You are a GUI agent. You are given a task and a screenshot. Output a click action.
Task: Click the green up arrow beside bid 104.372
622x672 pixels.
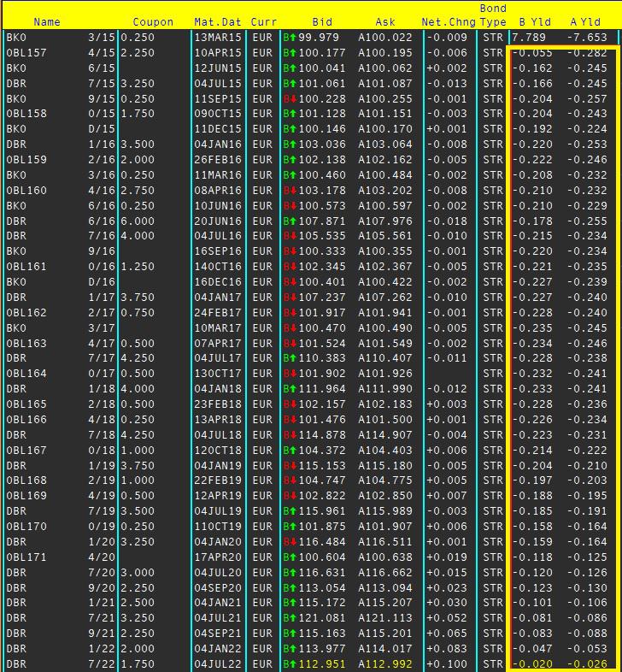[x=293, y=451]
